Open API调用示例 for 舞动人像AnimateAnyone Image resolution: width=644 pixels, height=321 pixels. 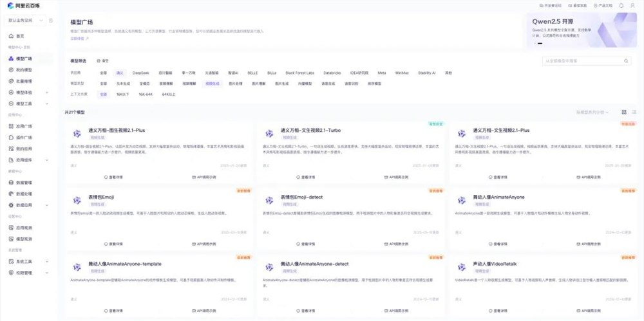pos(589,244)
